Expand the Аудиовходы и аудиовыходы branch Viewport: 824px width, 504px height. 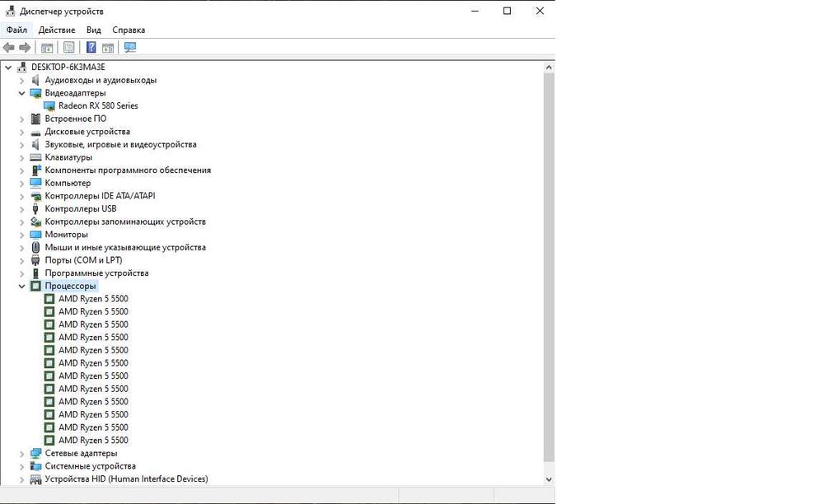[21, 81]
